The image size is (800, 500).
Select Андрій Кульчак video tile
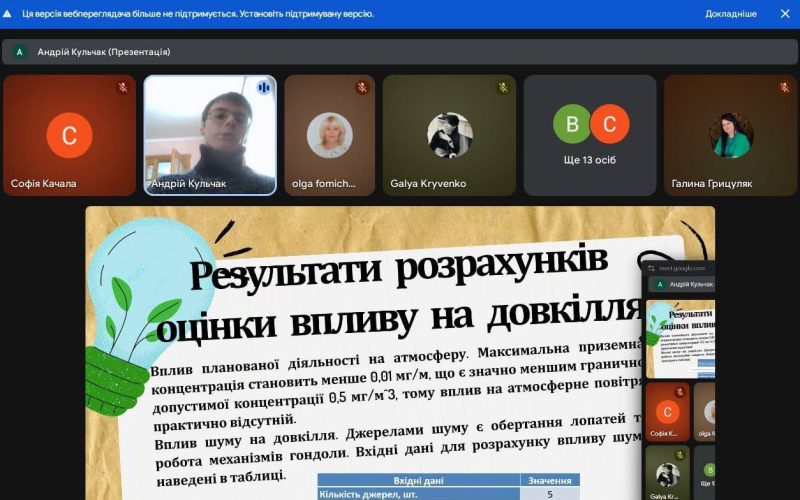[x=210, y=135]
